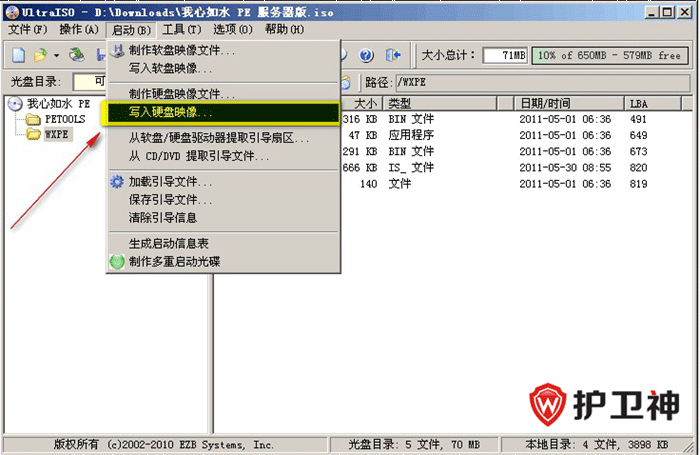Screen dimensions: 700x455
Task: Sort by the 日期/时间 column header
Action: (569, 104)
